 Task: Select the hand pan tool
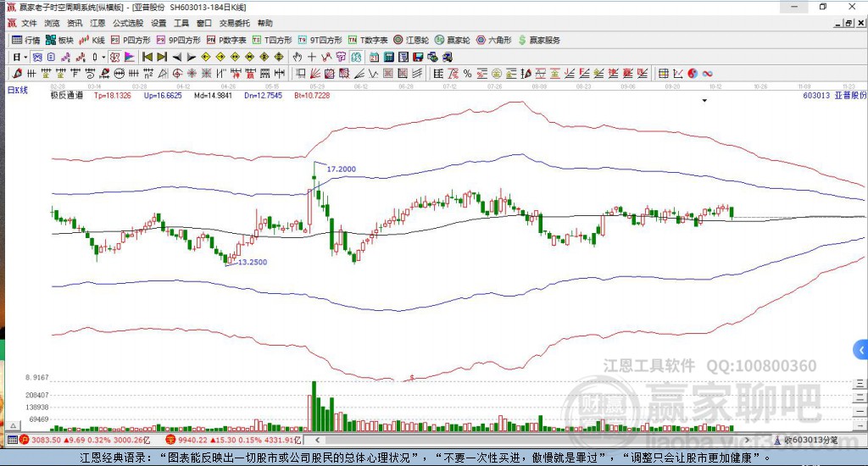click(298, 57)
